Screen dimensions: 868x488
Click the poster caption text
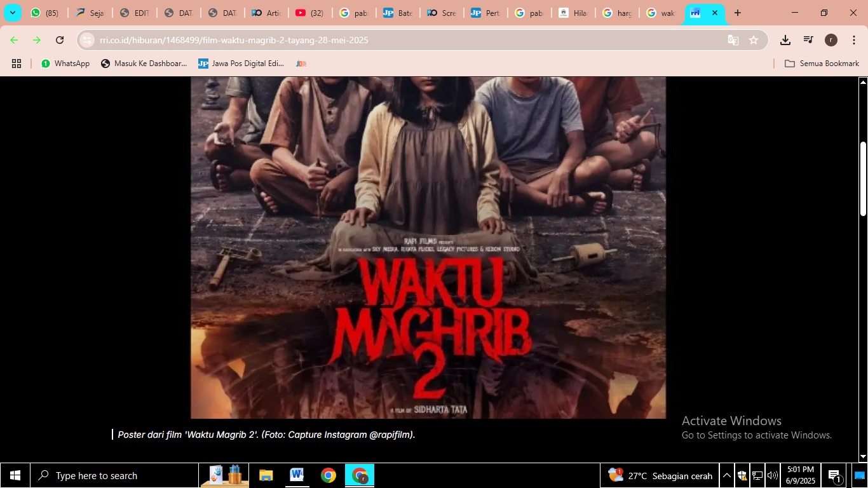point(266,435)
